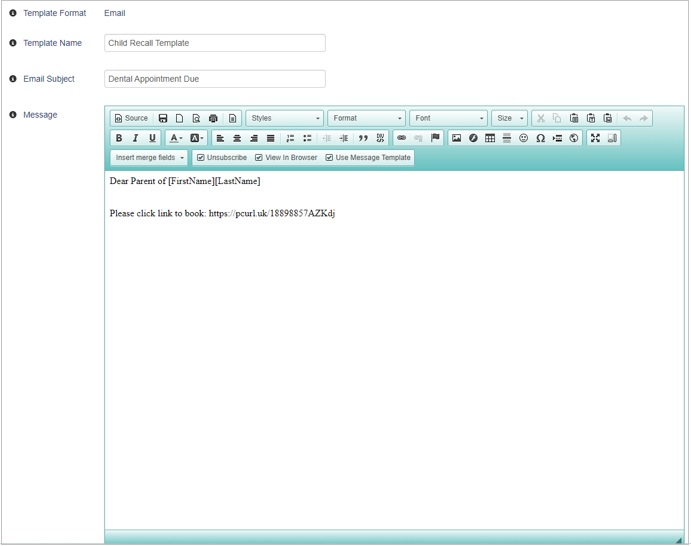This screenshot has width=691, height=546.
Task: Click the Insert Page Break icon
Action: click(557, 138)
